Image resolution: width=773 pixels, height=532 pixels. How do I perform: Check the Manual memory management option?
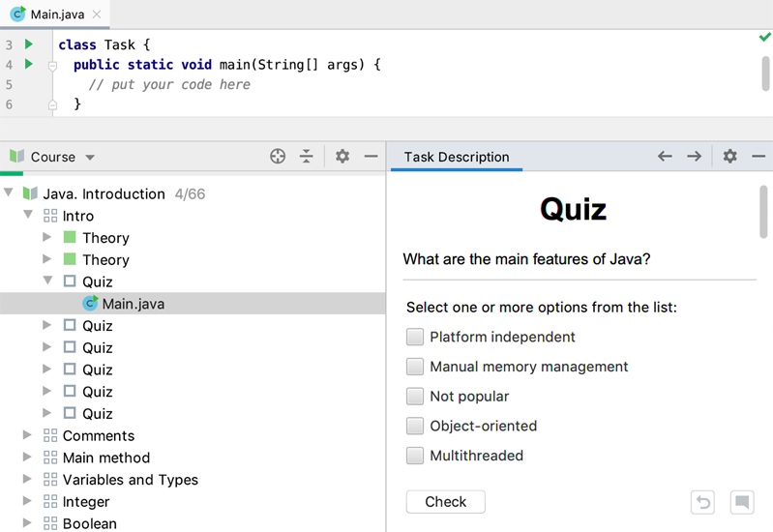[415, 367]
